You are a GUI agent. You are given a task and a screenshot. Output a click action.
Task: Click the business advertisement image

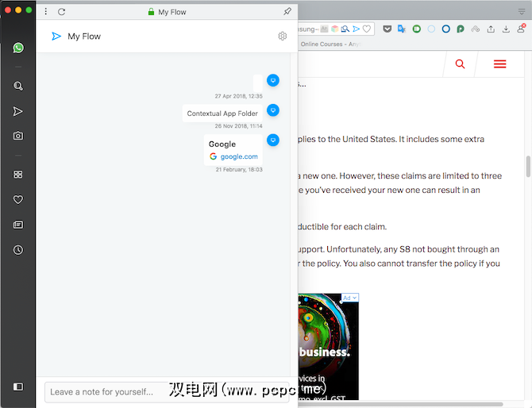pyautogui.click(x=329, y=347)
